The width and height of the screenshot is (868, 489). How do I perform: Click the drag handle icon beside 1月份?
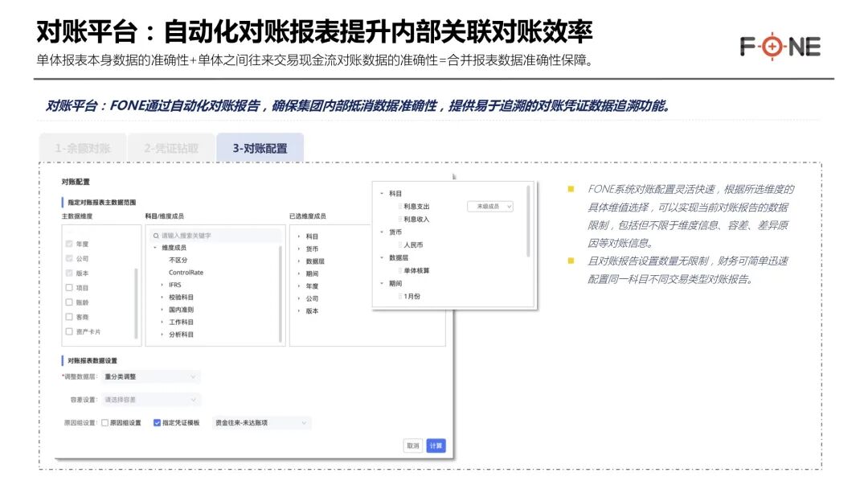tap(400, 294)
